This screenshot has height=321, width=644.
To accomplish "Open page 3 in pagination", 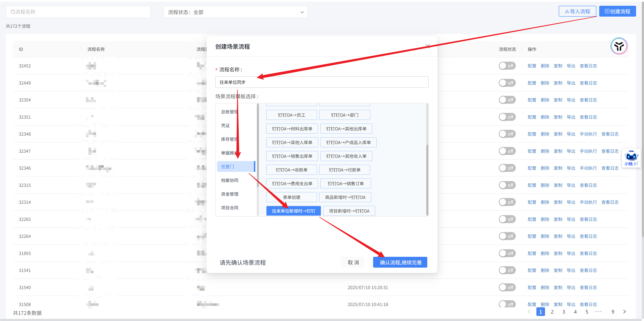I will tap(563, 312).
